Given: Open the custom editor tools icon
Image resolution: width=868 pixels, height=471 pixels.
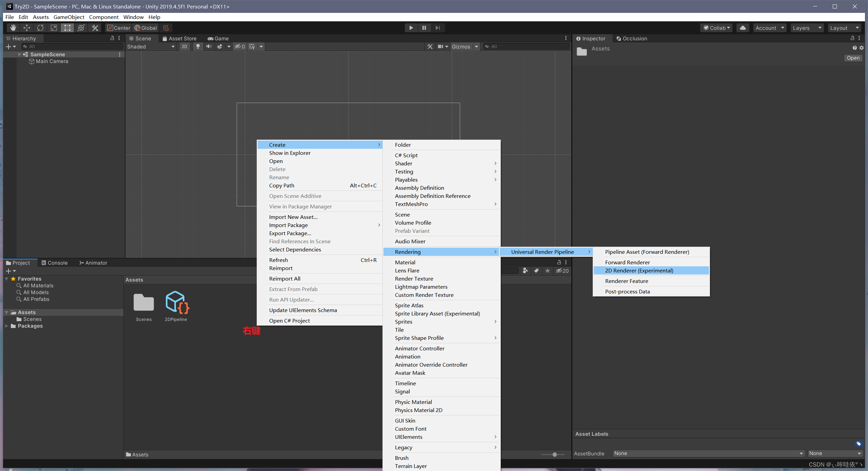Looking at the screenshot, I should 95,28.
